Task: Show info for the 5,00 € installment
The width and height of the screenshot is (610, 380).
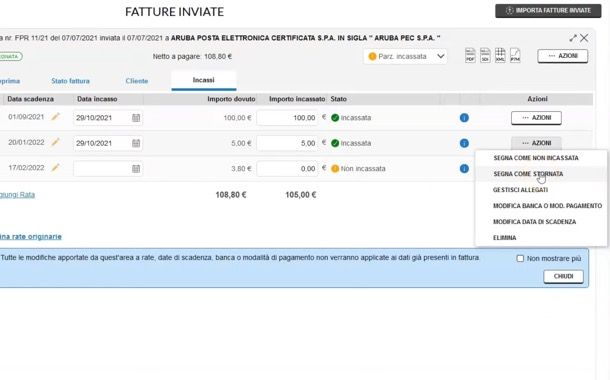Action: (464, 143)
